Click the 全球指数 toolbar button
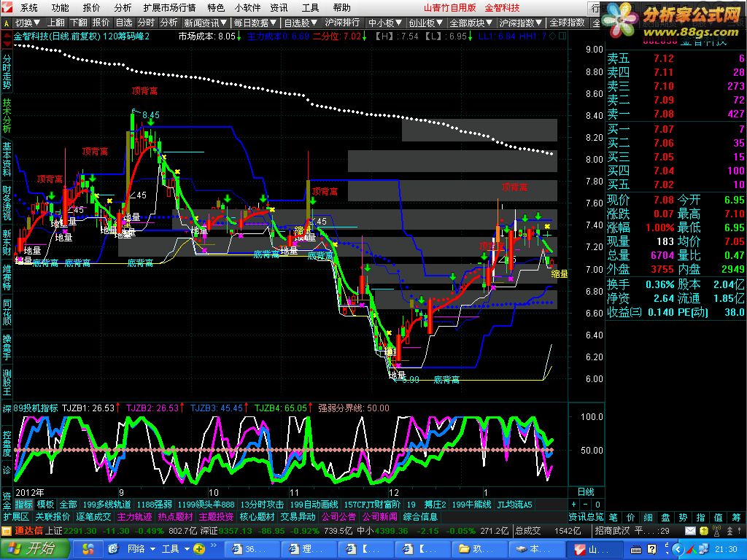Viewport: 747px width, 560px height. 567,23
